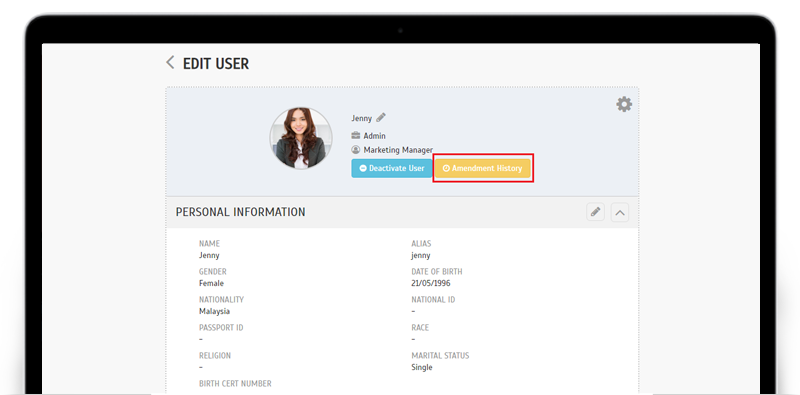800x395 pixels.
Task: Click the date of birth 21/05/1996
Action: [x=431, y=283]
